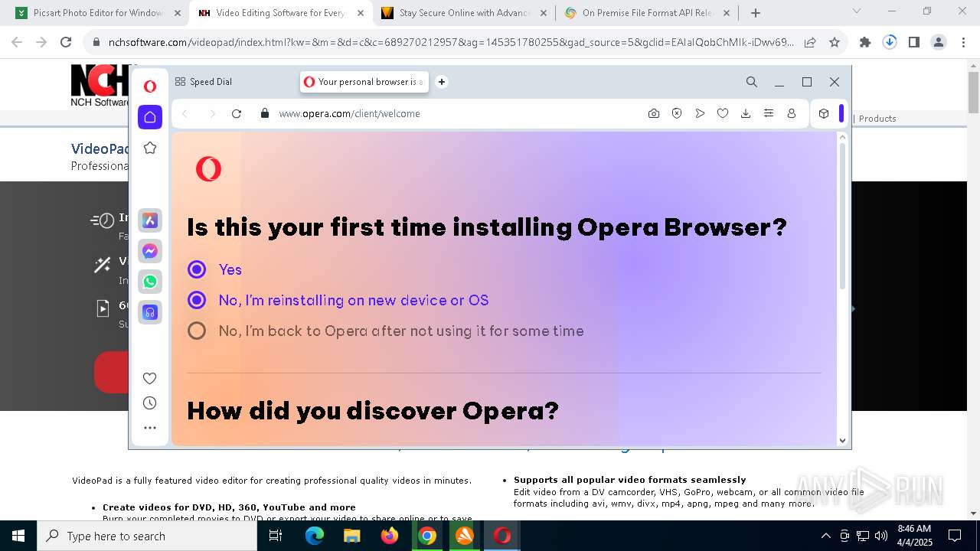Open Opera downloads icon
The height and width of the screenshot is (551, 980).
pos(746,113)
